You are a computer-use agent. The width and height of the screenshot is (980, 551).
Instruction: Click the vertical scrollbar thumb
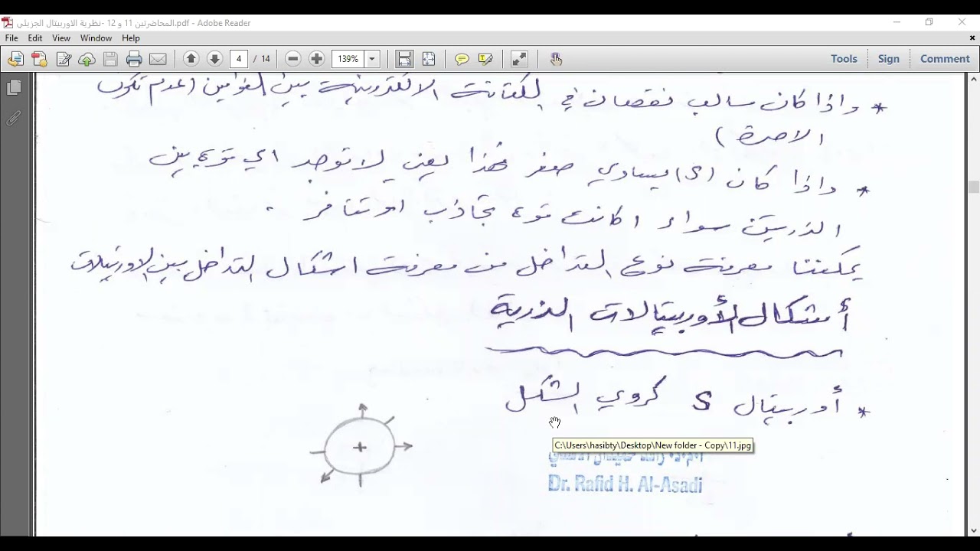point(974,187)
